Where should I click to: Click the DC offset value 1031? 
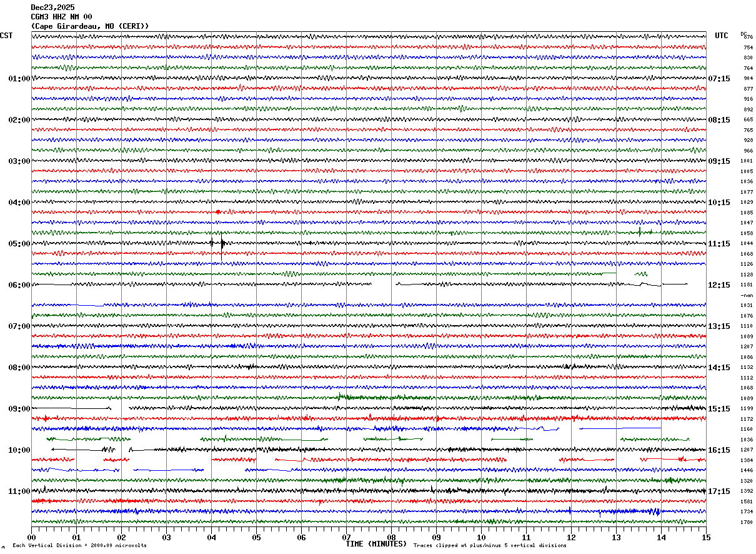pos(747,305)
